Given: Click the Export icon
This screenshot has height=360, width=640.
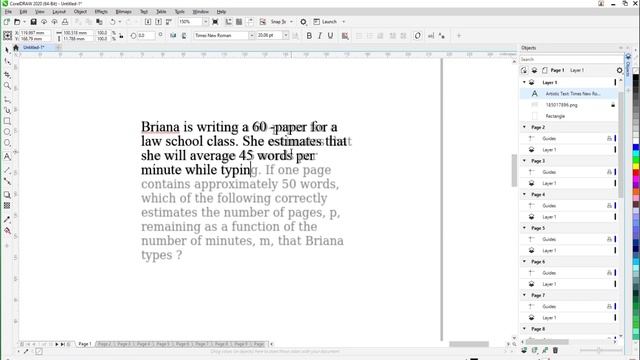Looking at the screenshot, I should pyautogui.click(x=158, y=22).
